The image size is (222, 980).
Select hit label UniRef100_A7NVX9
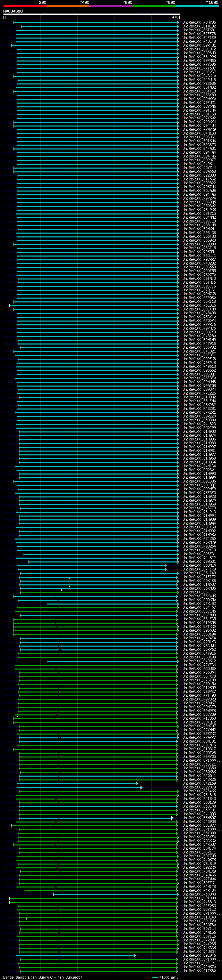[x=199, y=129]
